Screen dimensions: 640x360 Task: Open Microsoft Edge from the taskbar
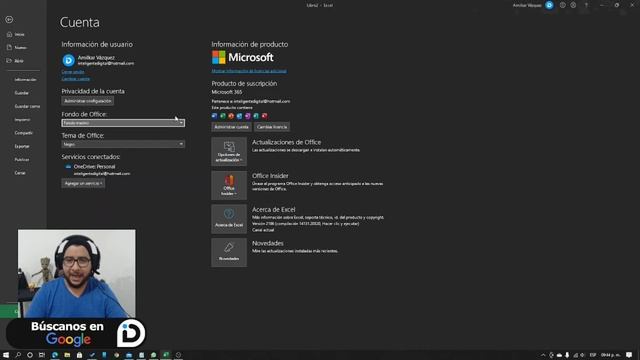[x=55, y=355]
